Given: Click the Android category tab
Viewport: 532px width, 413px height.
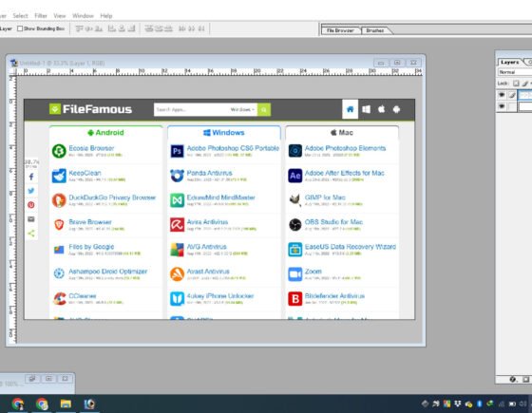Looking at the screenshot, I should [x=105, y=133].
